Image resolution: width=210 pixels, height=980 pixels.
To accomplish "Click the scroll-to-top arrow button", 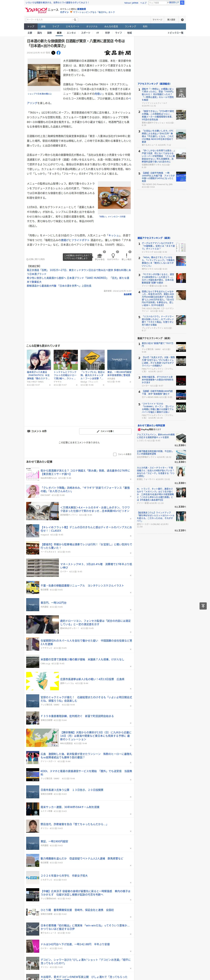I will 203,606.
